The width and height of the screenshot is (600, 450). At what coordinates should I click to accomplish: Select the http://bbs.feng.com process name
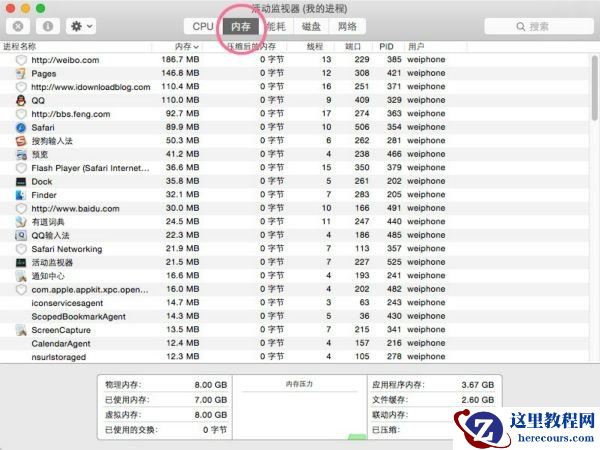pyautogui.click(x=71, y=114)
